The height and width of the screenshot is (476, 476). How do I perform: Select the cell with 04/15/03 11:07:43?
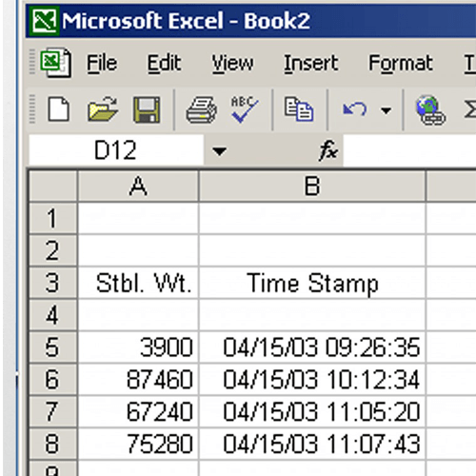coord(312,444)
